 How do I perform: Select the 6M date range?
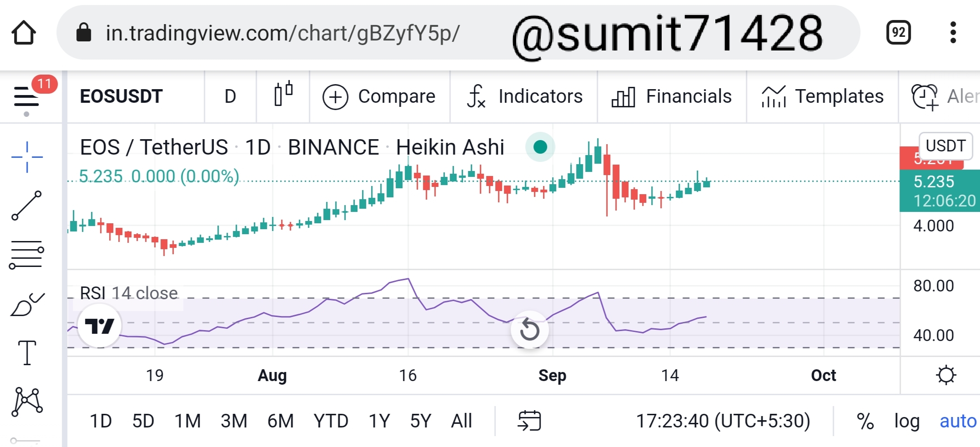point(281,421)
